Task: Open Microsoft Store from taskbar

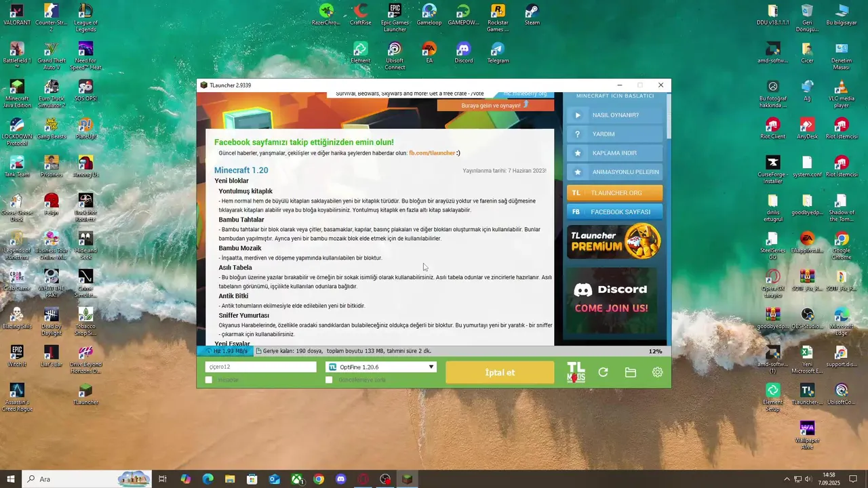Action: click(x=252, y=479)
